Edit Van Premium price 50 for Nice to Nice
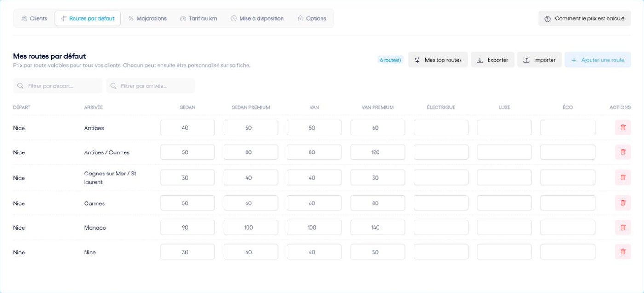 (x=378, y=252)
